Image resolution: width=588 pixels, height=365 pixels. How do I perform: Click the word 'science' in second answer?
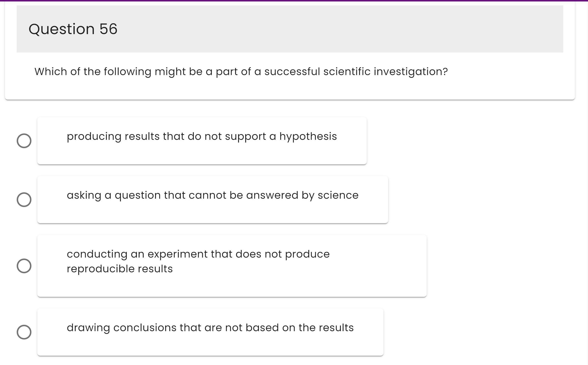click(338, 195)
